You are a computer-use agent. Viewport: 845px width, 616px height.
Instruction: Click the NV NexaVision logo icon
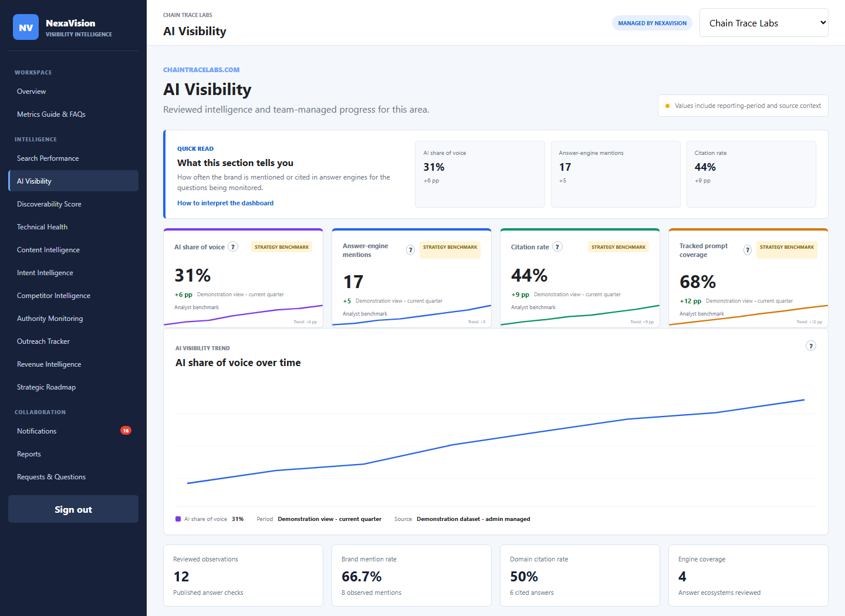click(x=26, y=27)
